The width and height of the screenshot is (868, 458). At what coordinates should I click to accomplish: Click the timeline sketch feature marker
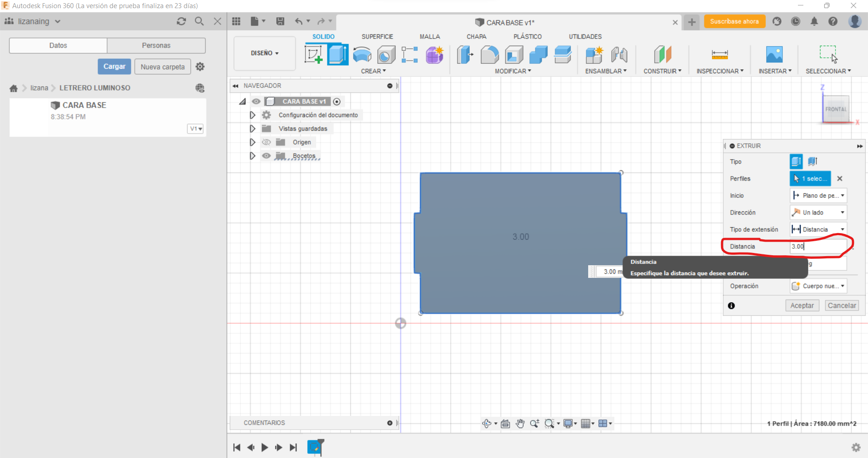(x=315, y=447)
